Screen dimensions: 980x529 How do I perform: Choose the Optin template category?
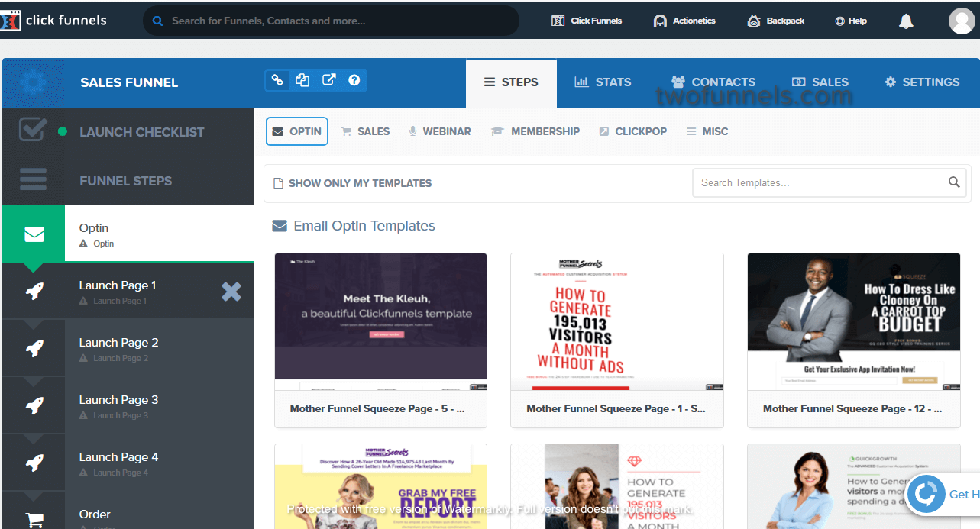click(296, 131)
